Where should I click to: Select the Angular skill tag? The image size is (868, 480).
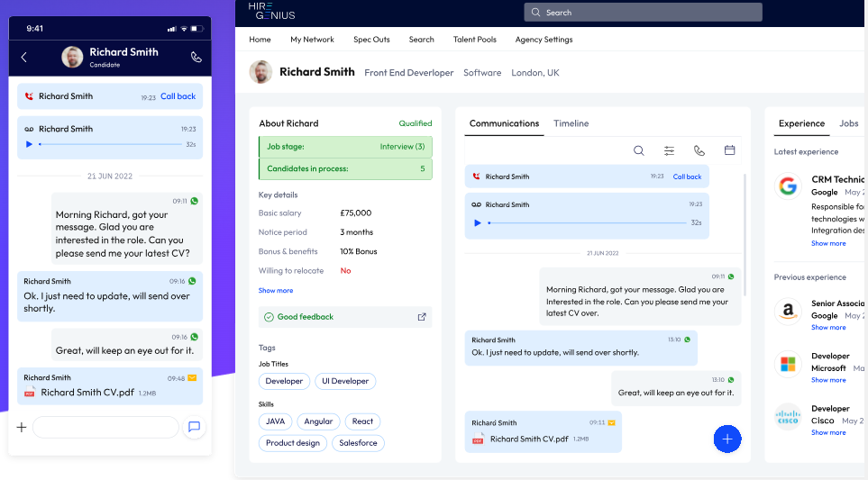pyautogui.click(x=318, y=421)
